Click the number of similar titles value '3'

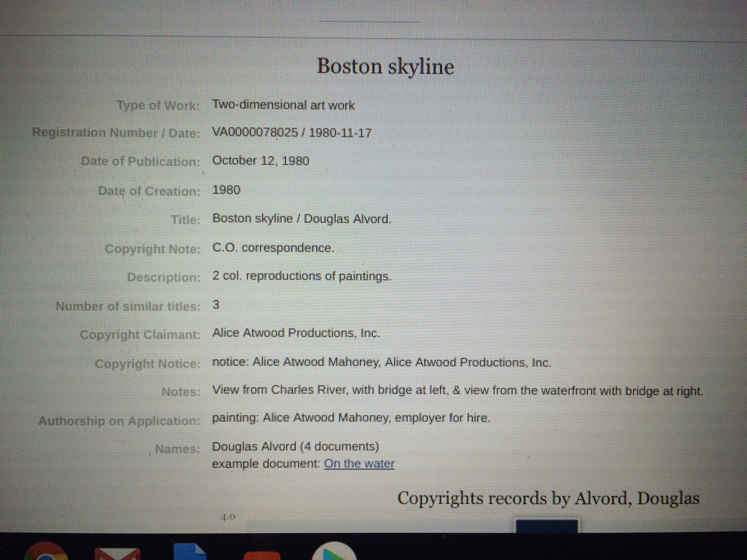[216, 305]
